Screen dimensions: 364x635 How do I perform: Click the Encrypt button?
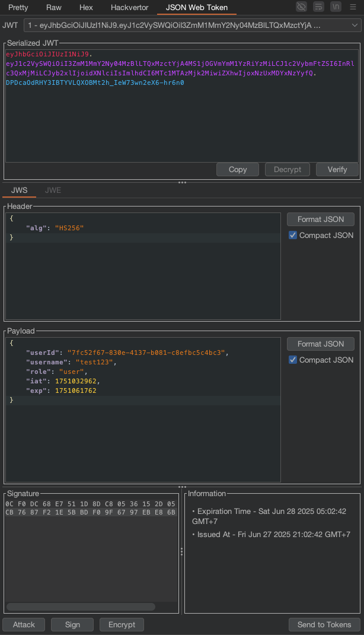(x=122, y=624)
